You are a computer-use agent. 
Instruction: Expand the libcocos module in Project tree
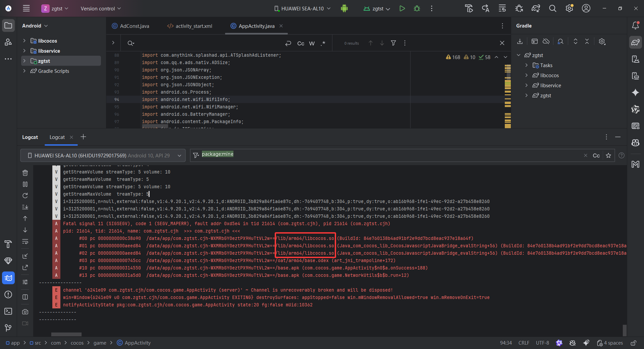tap(24, 41)
